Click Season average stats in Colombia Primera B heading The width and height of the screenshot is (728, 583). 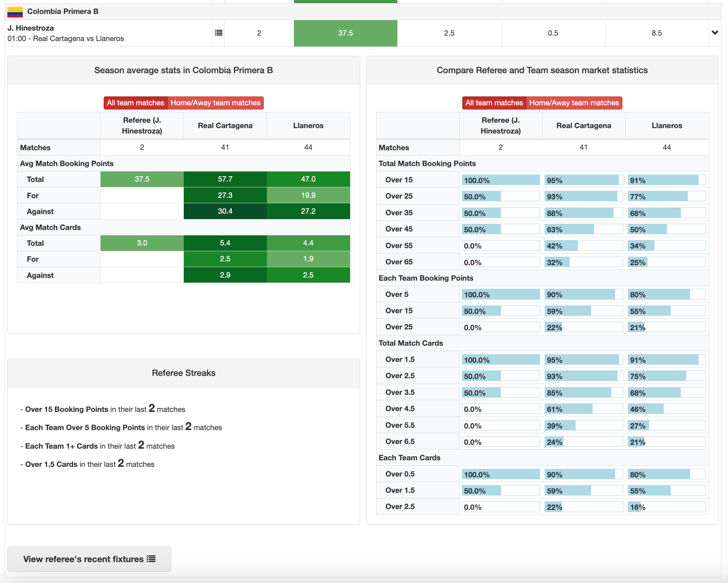pos(184,70)
